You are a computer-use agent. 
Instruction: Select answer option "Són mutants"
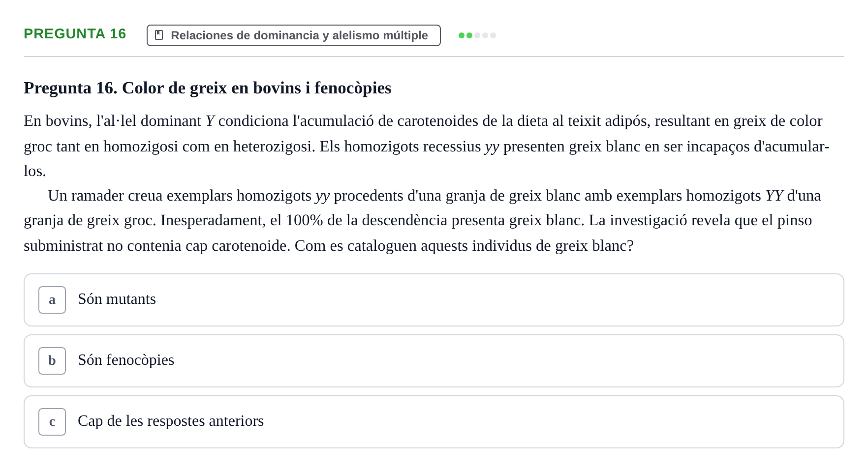tap(434, 300)
